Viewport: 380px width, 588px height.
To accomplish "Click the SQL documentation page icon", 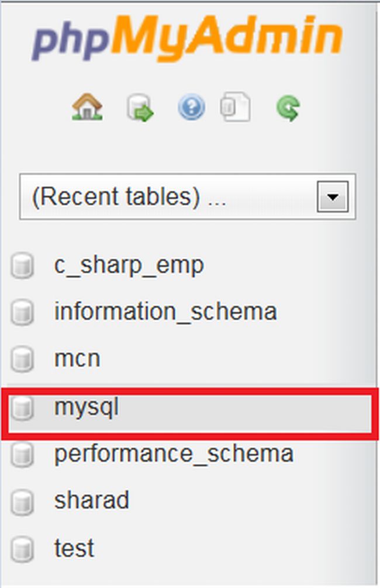I will pyautogui.click(x=237, y=106).
